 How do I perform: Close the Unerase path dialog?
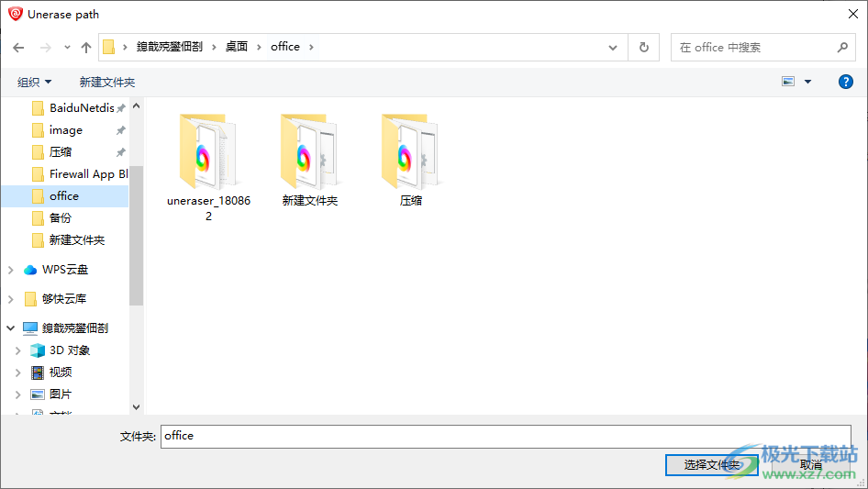click(x=853, y=14)
